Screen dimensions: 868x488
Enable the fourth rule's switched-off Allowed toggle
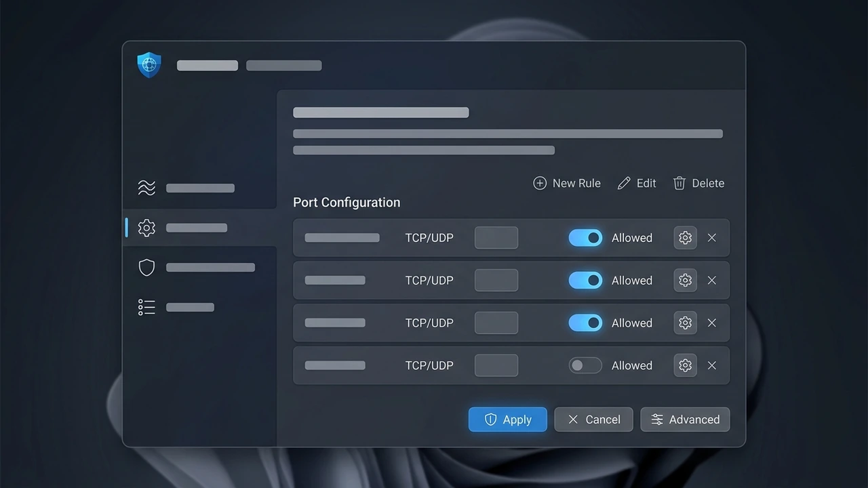pos(585,365)
